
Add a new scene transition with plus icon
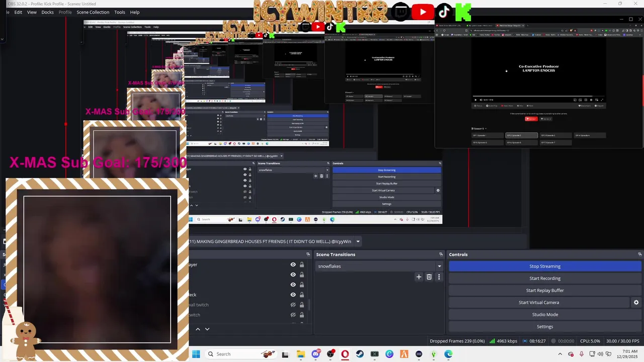(x=419, y=277)
